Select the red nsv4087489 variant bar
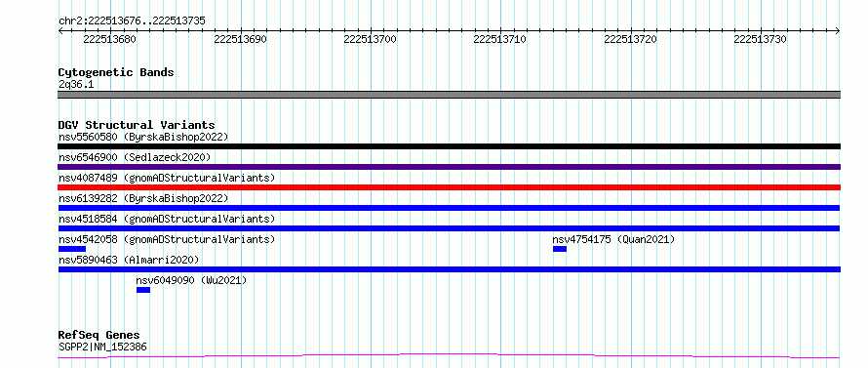This screenshot has height=368, width=868. 449,187
